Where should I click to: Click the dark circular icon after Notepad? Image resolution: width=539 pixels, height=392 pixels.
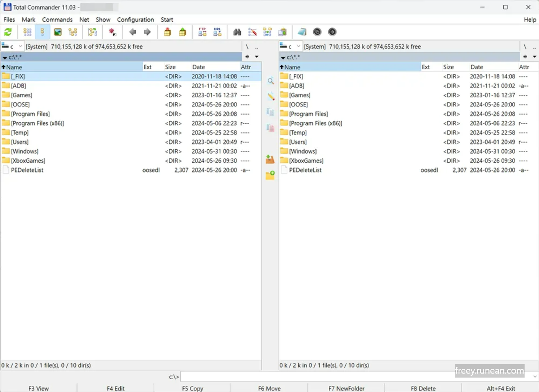point(317,32)
